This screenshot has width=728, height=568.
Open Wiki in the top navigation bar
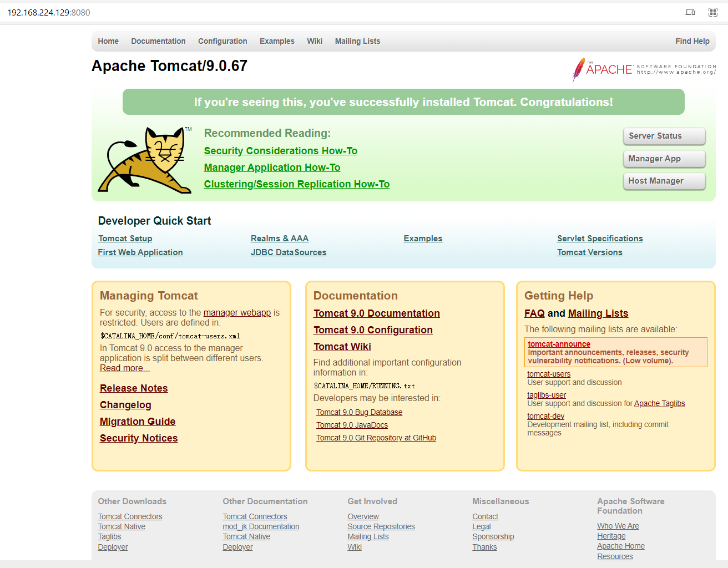pyautogui.click(x=315, y=41)
